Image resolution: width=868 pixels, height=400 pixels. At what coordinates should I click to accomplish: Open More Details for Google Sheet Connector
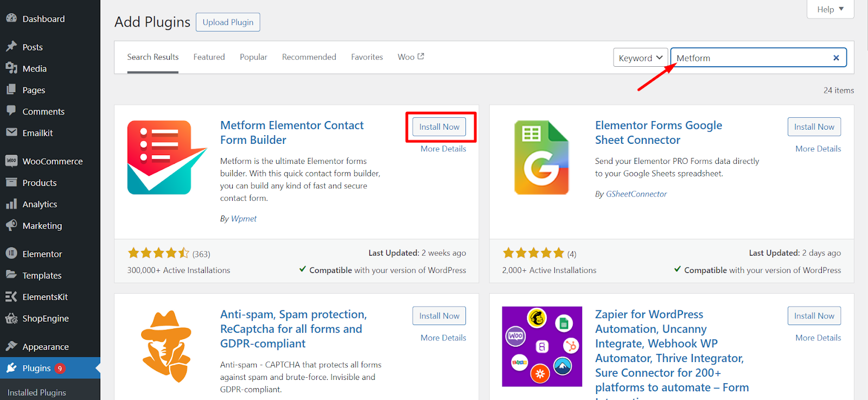click(818, 149)
